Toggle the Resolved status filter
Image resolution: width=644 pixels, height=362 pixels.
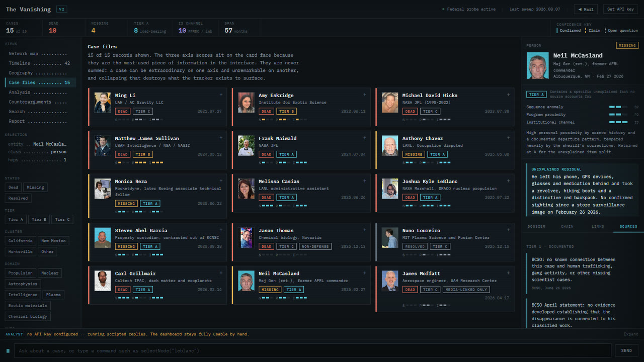(18, 198)
